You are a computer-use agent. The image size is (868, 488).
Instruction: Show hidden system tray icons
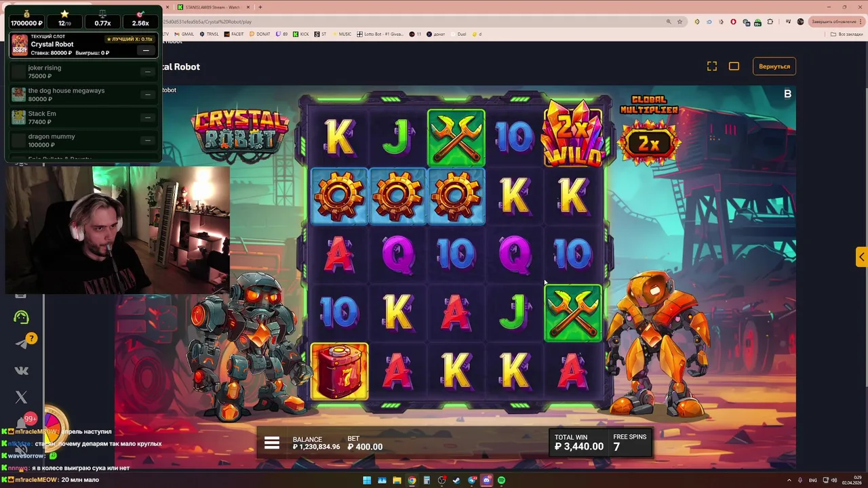pyautogui.click(x=789, y=480)
